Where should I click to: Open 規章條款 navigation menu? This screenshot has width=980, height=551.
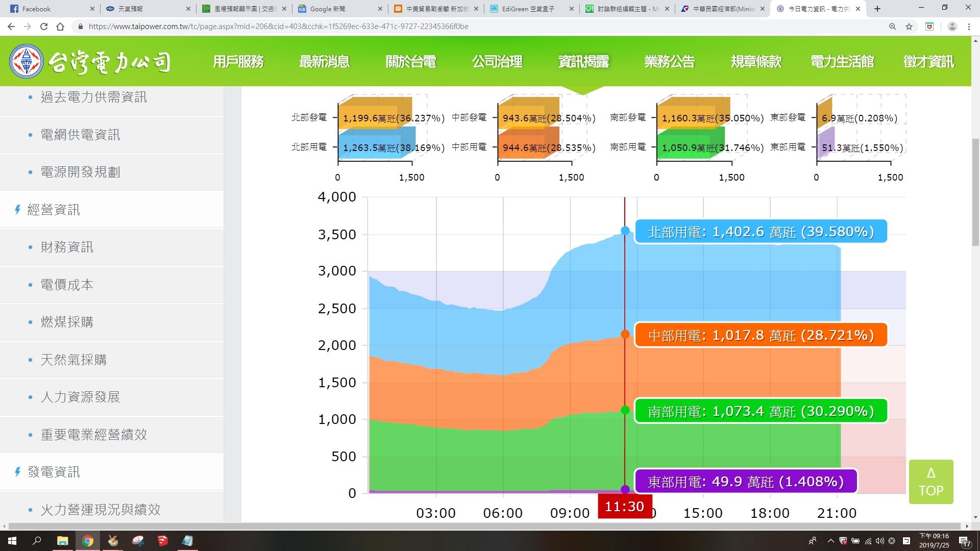tap(756, 62)
